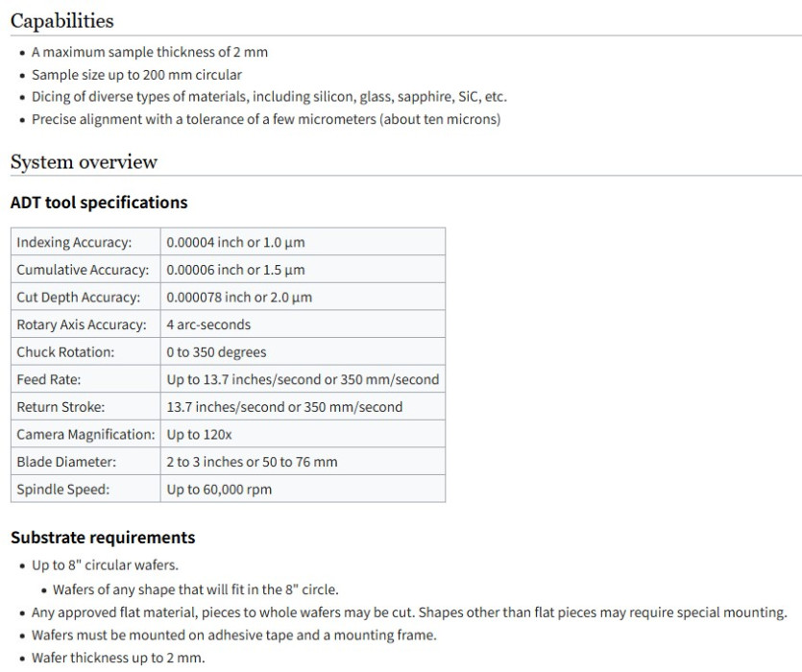The height and width of the screenshot is (672, 802).
Task: Click the precise alignment tolerance bullet
Action: [266, 119]
